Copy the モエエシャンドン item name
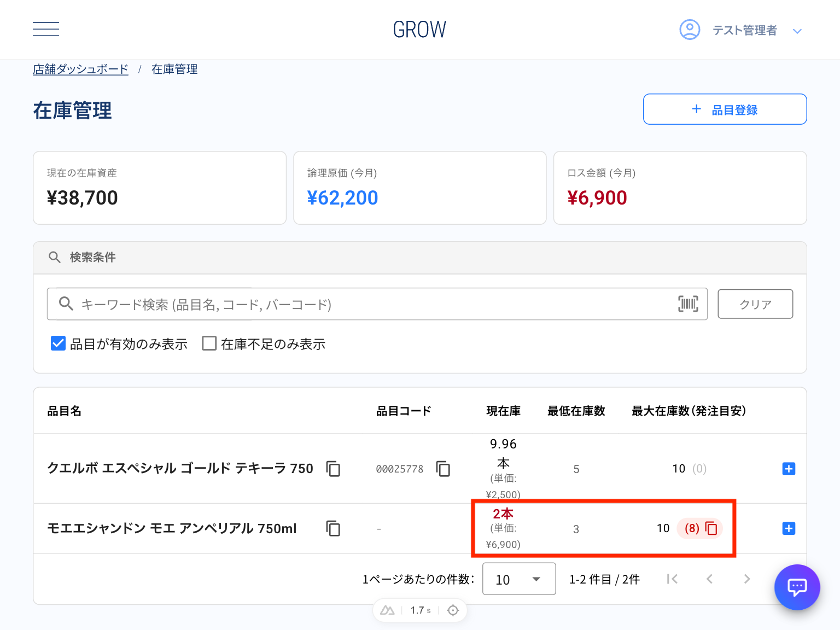Screen dimensions: 840x630 333,528
